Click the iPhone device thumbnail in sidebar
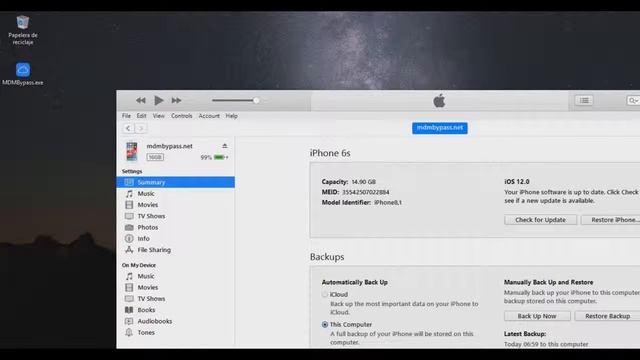The height and width of the screenshot is (360, 640). tap(131, 151)
